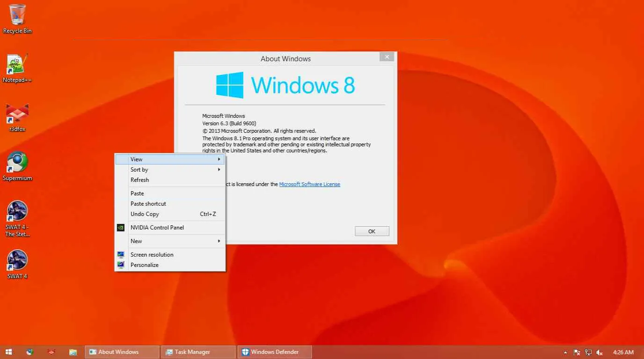The image size is (644, 359).
Task: Click the Windows Start button
Action: (x=8, y=352)
